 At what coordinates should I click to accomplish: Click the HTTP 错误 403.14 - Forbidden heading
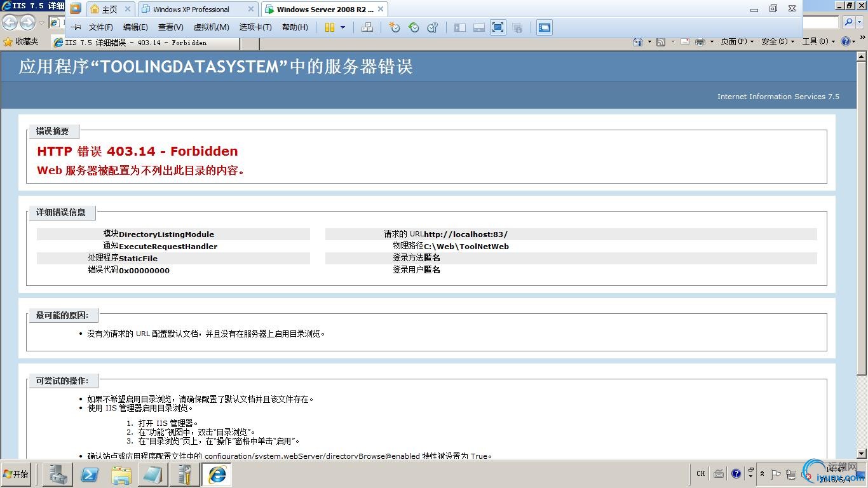(137, 151)
